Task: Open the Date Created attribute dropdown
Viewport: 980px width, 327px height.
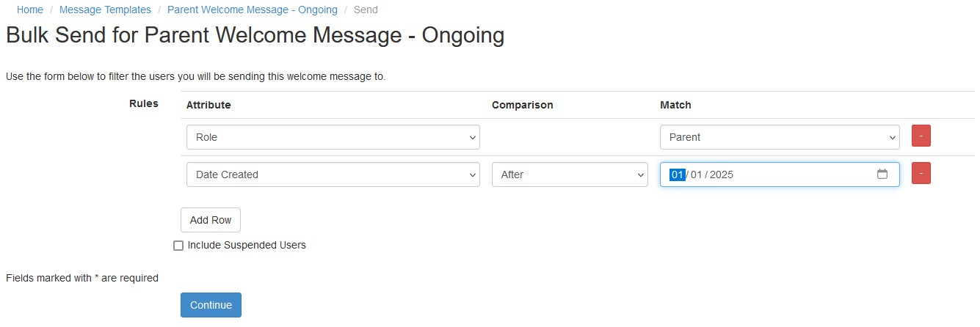Action: 333,174
